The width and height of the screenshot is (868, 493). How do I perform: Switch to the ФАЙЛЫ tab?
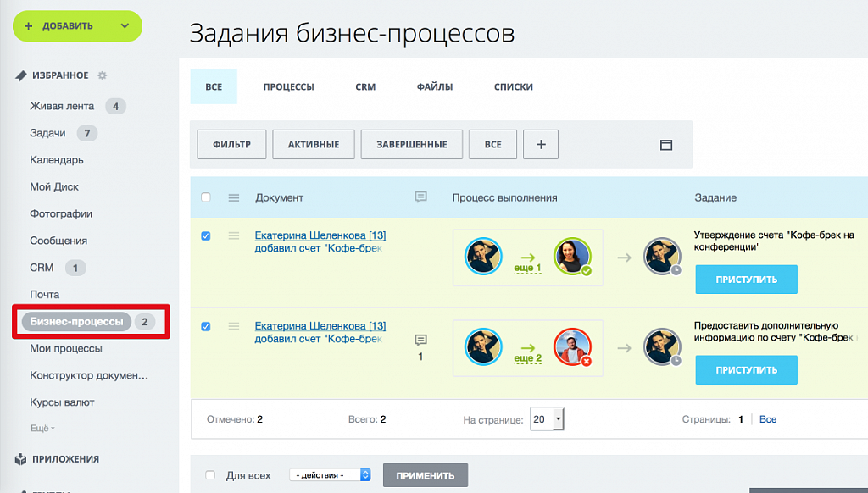click(x=435, y=87)
